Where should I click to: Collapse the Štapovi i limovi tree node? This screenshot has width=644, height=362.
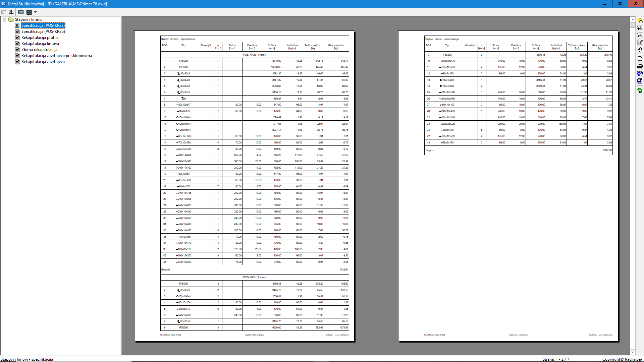5,19
